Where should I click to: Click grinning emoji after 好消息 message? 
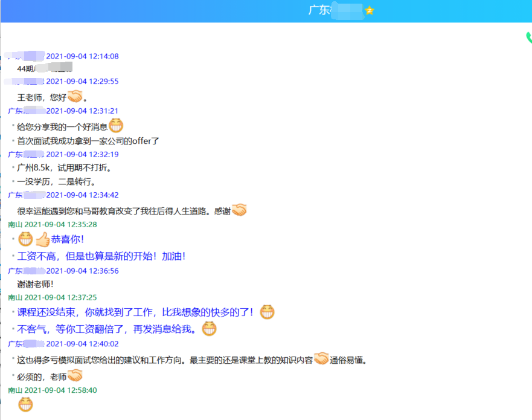(115, 126)
